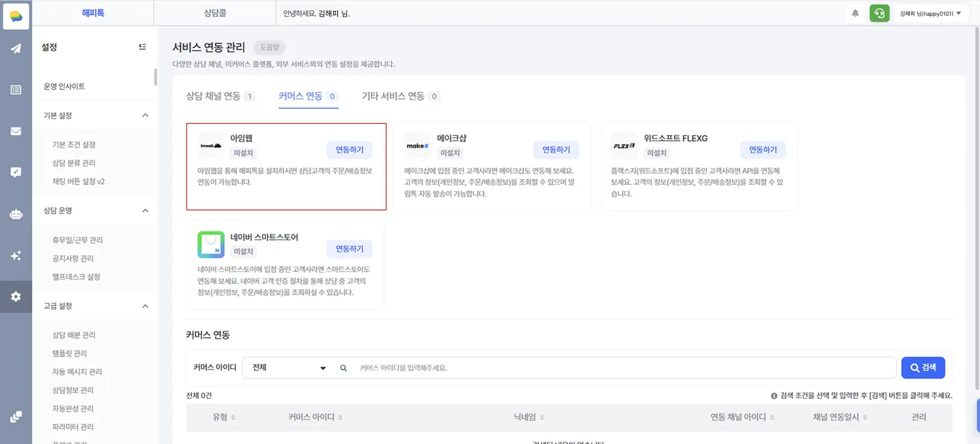Open the 전체 commerce ID dropdown
980x444 pixels.
pyautogui.click(x=288, y=367)
